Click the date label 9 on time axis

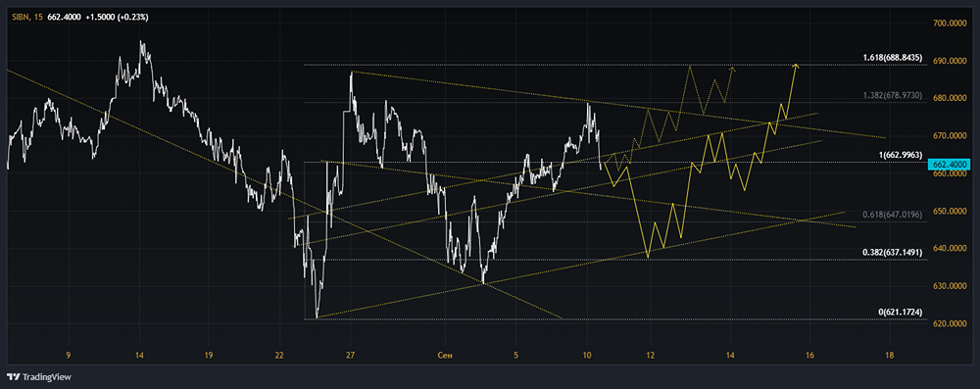click(69, 356)
